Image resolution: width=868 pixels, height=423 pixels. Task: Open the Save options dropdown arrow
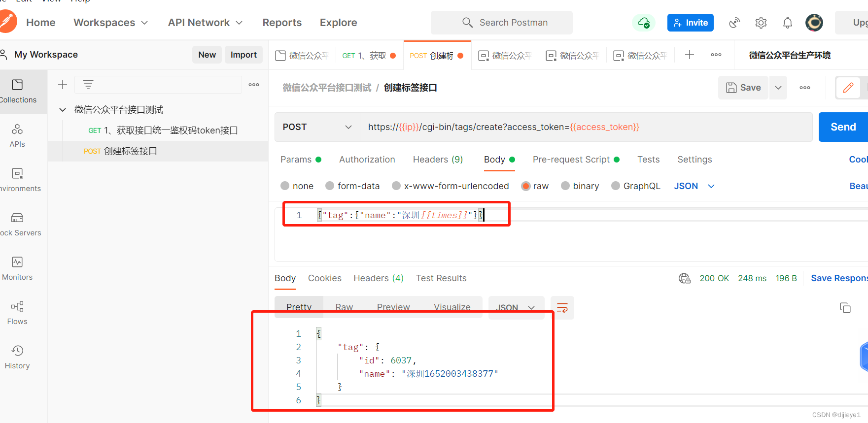coord(778,88)
